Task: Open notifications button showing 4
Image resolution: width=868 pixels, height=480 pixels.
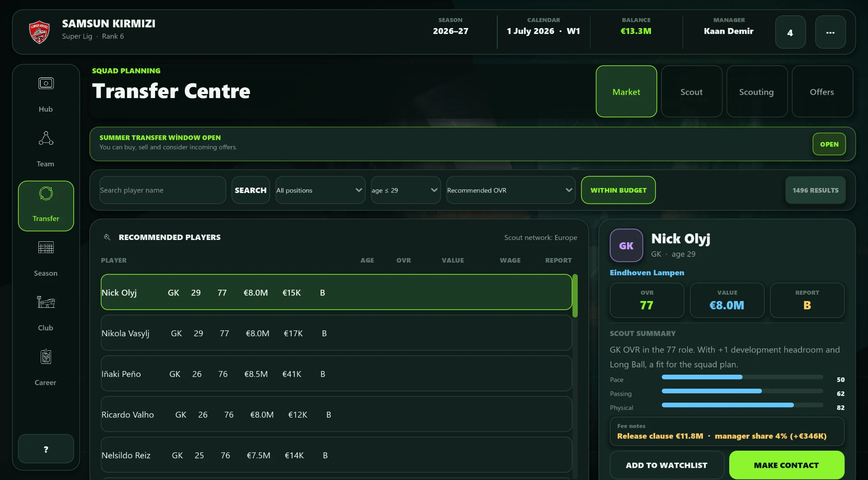Action: tap(790, 32)
